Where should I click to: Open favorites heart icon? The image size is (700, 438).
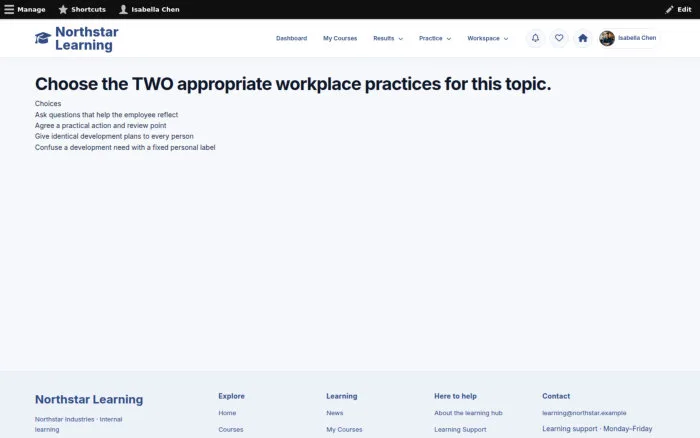coord(559,38)
